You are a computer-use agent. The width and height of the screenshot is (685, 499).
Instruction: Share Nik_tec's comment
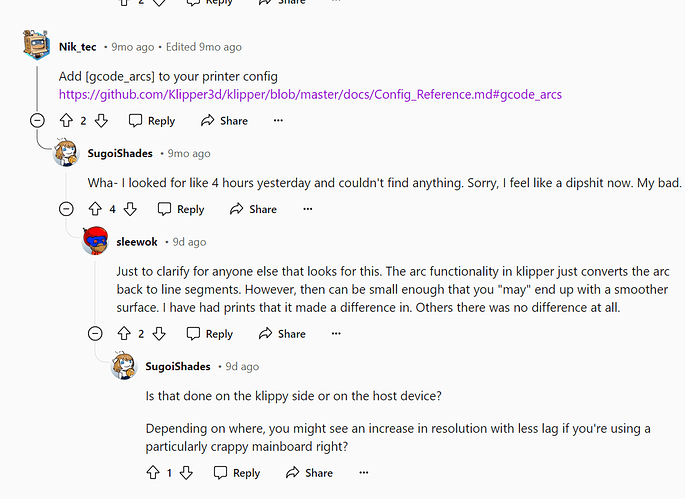tap(224, 121)
